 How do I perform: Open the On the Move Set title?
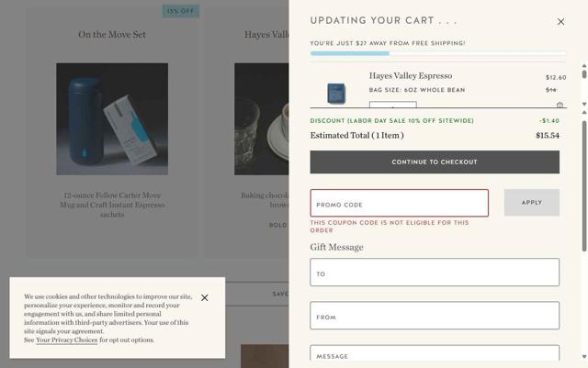tap(112, 35)
